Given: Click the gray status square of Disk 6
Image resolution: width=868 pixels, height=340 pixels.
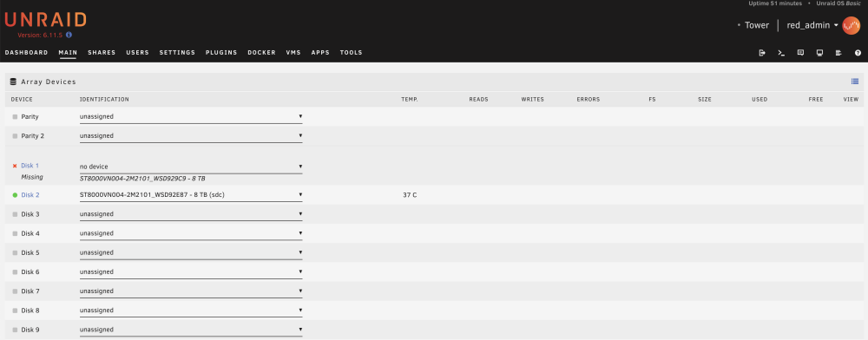Looking at the screenshot, I should 15,272.
